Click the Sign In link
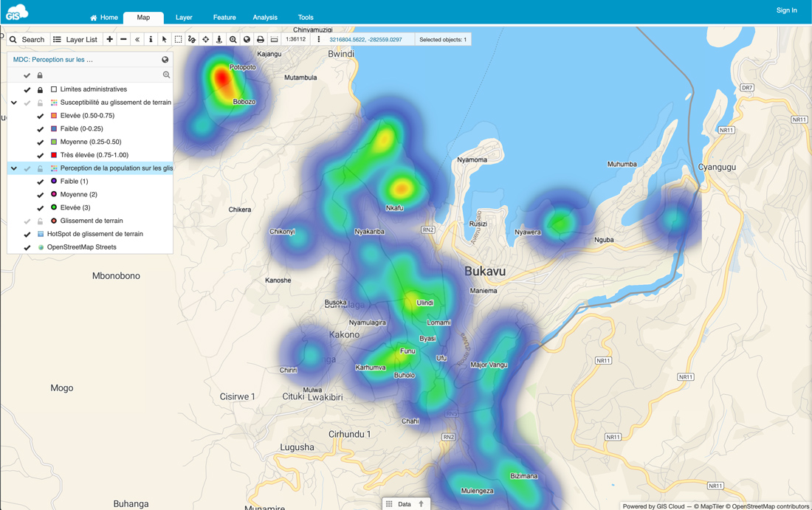 [x=786, y=10]
